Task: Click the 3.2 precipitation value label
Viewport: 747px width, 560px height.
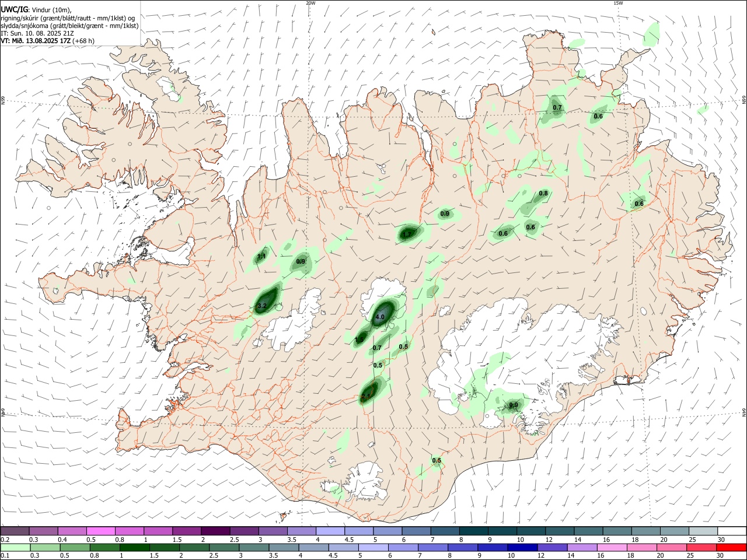Action: (x=262, y=306)
